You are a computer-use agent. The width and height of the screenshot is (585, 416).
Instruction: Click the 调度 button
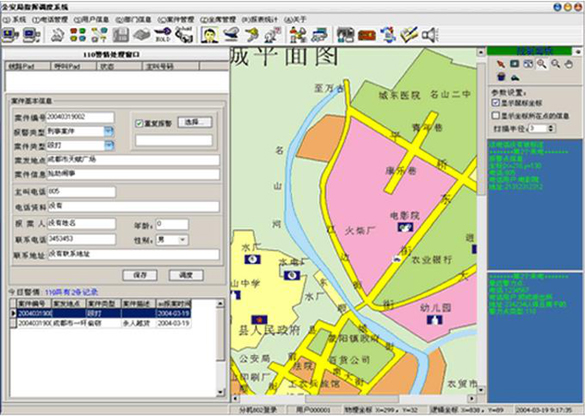pyautogui.click(x=186, y=275)
